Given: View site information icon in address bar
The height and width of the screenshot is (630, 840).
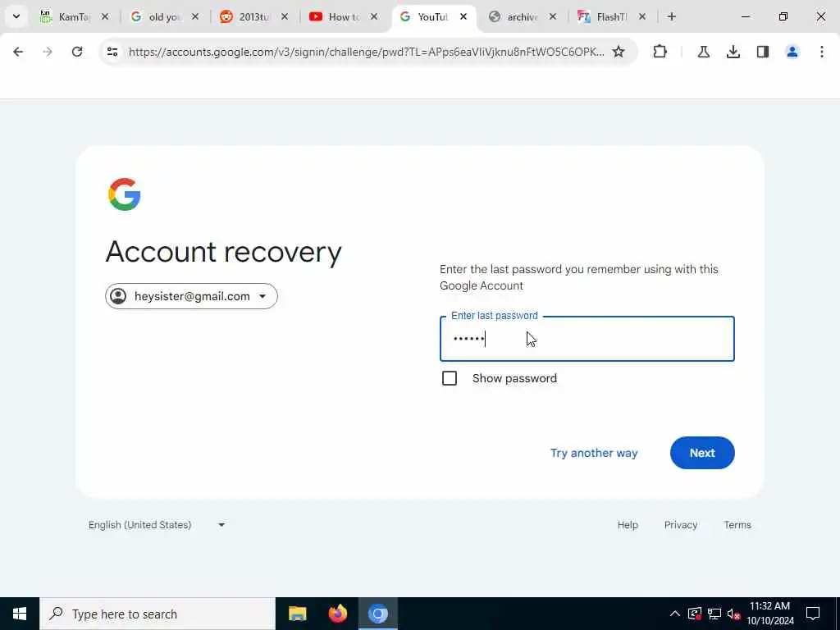Looking at the screenshot, I should [x=112, y=52].
